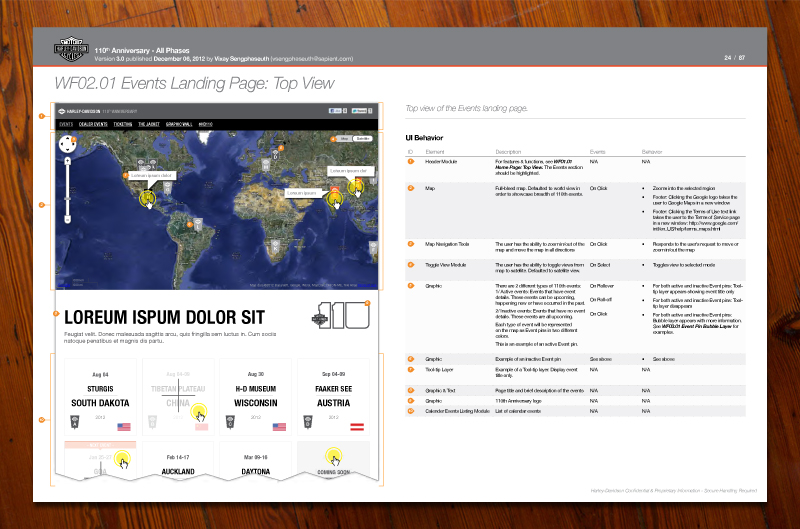800x529 pixels.
Task: Open the Coming Soon event card
Action: click(x=333, y=460)
